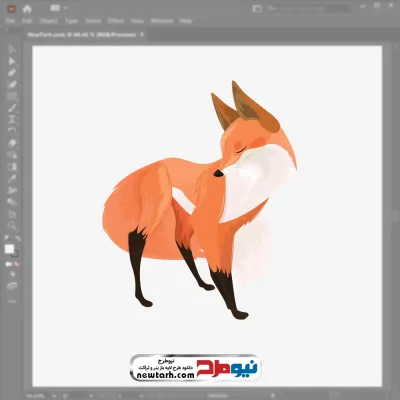The width and height of the screenshot is (400, 400).
Task: Open the Arrange Documents layout icon
Action: [54, 8]
